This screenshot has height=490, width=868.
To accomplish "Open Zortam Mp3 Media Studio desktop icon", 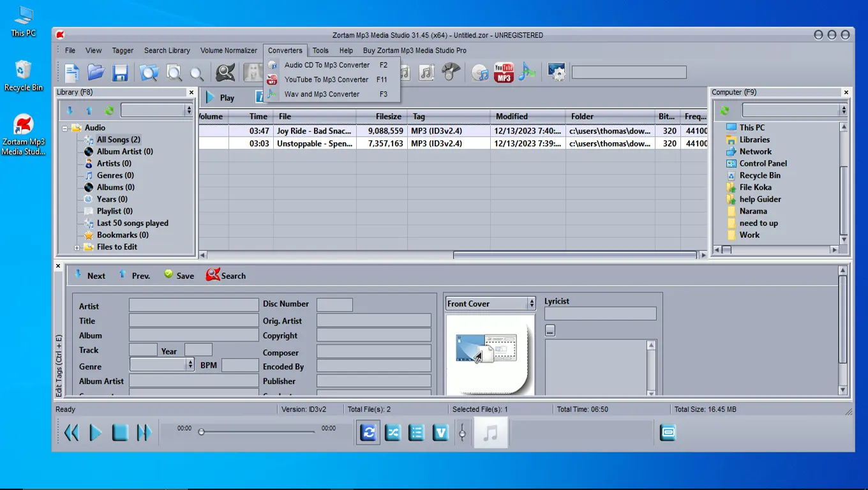I will point(24,135).
